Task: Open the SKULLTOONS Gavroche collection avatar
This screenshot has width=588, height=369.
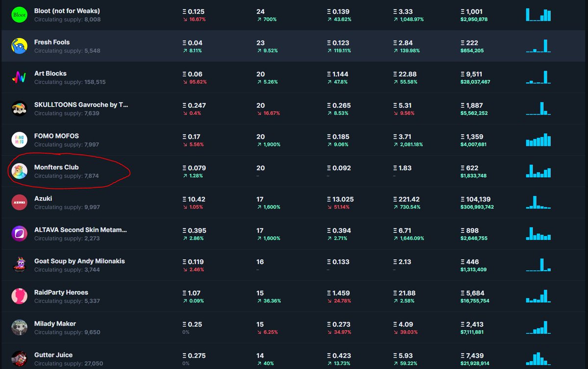Action: (19, 109)
